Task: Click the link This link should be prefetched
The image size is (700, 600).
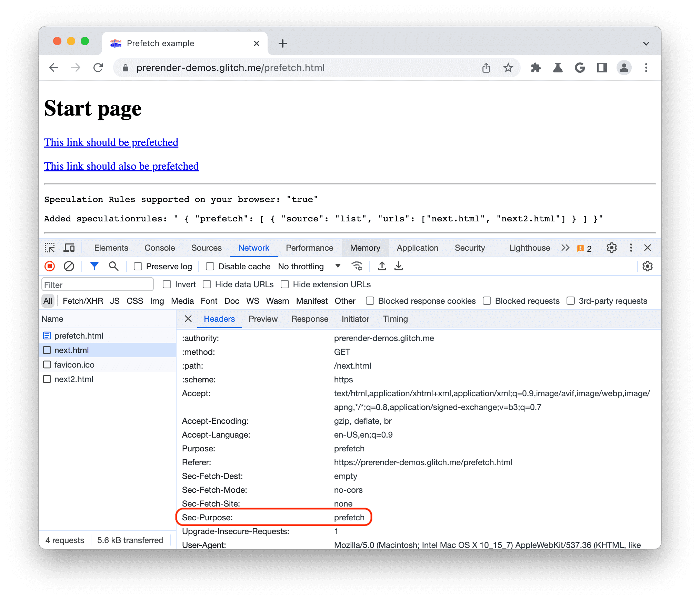Action: coord(111,142)
